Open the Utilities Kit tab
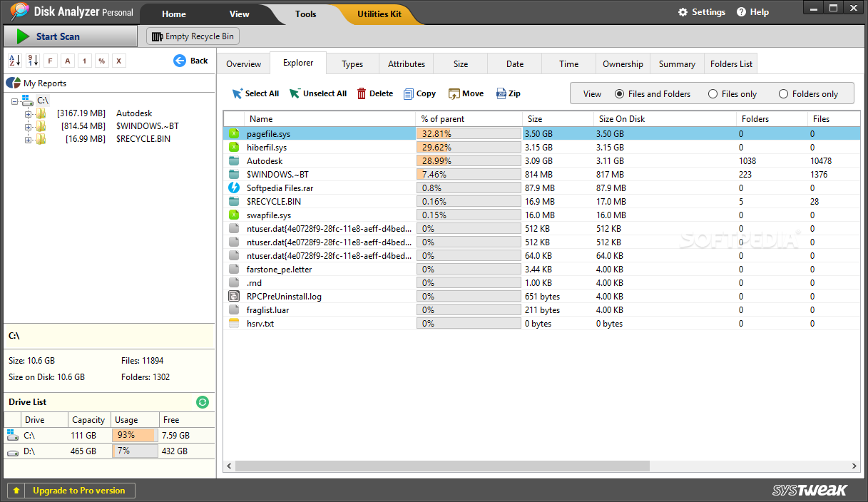 [x=379, y=14]
